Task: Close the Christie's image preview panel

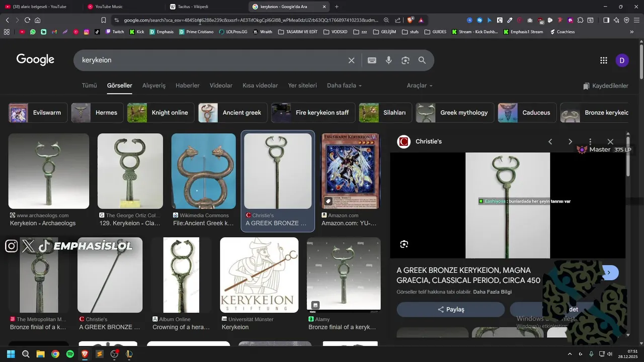Action: 610,142
